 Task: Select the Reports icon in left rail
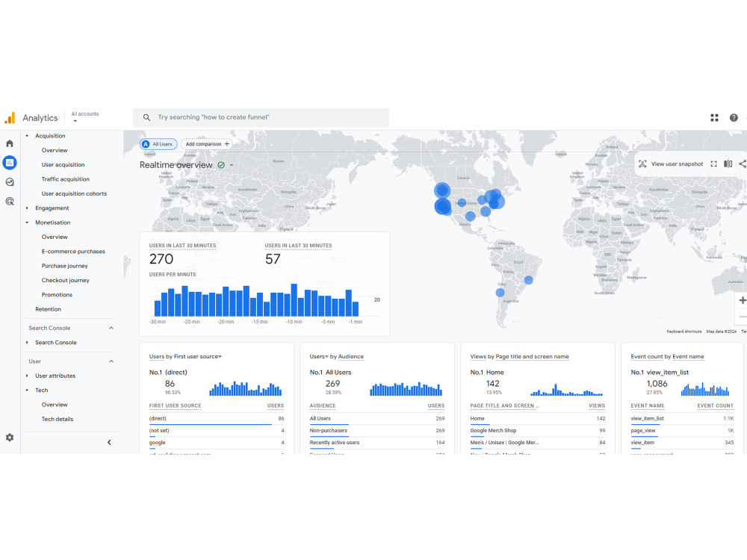tap(10, 163)
